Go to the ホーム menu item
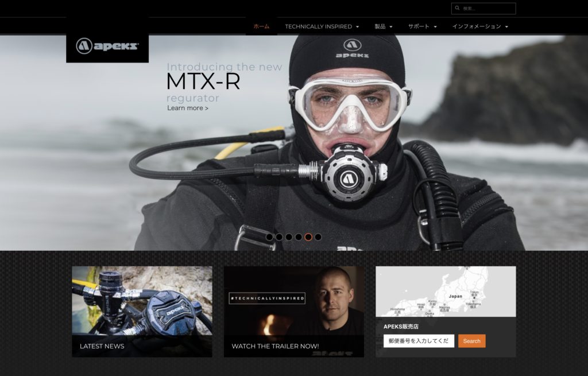The image size is (588, 376). click(261, 26)
